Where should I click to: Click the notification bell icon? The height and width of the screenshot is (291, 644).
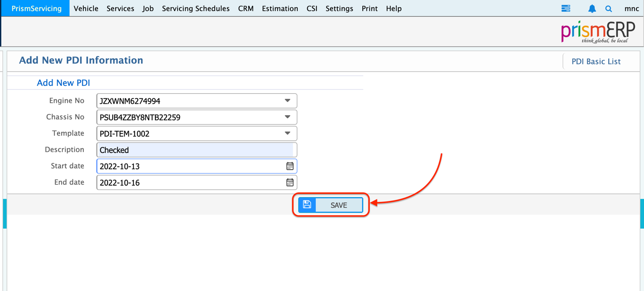pos(592,9)
